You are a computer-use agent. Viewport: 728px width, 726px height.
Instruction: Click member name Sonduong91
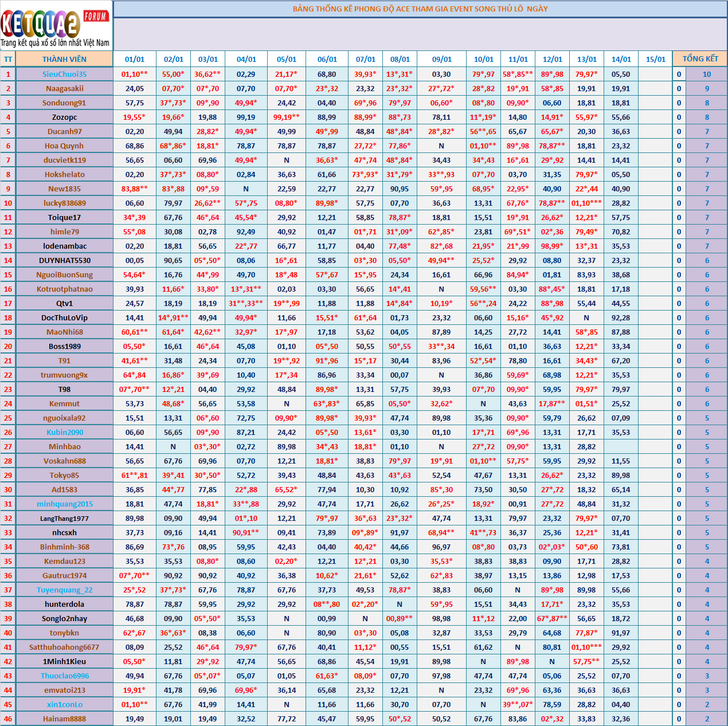(x=64, y=103)
